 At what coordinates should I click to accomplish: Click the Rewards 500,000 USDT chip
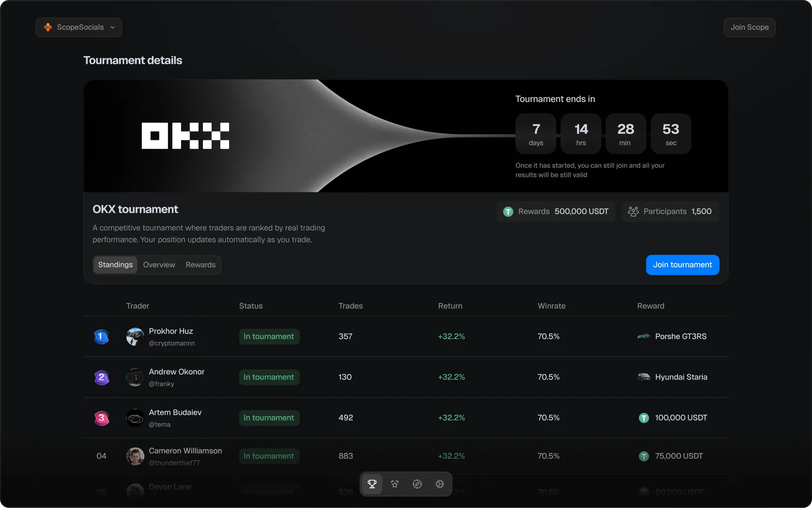pyautogui.click(x=556, y=211)
